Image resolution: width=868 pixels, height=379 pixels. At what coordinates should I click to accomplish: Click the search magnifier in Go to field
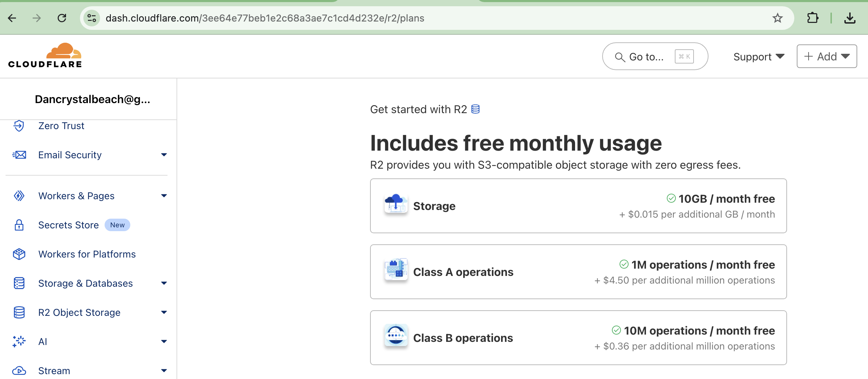[x=620, y=57]
